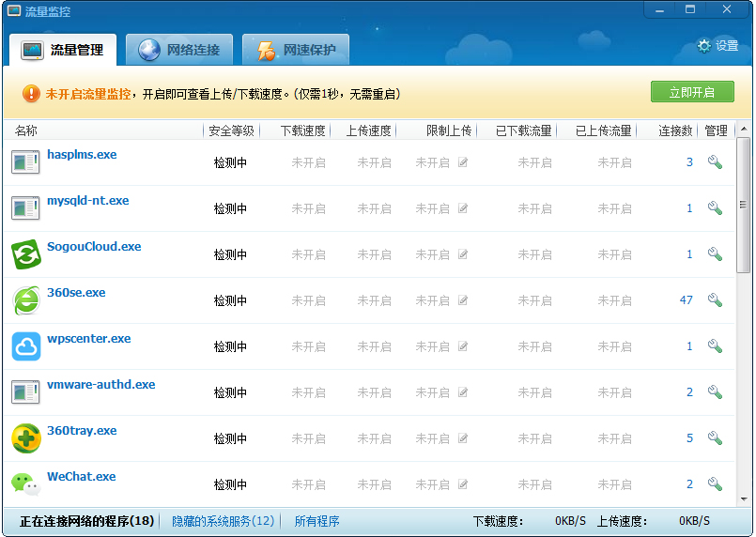Sort by the 下载速度 column header

tap(302, 130)
